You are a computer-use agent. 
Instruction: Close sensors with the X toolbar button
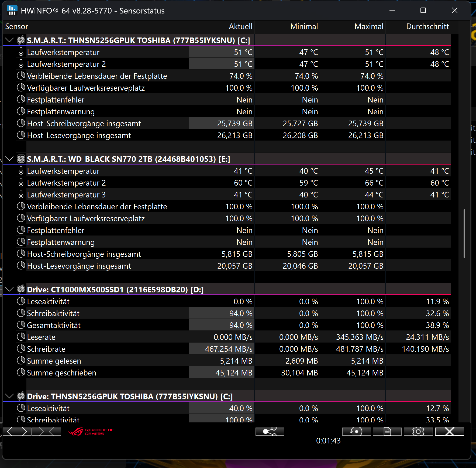coord(450,432)
